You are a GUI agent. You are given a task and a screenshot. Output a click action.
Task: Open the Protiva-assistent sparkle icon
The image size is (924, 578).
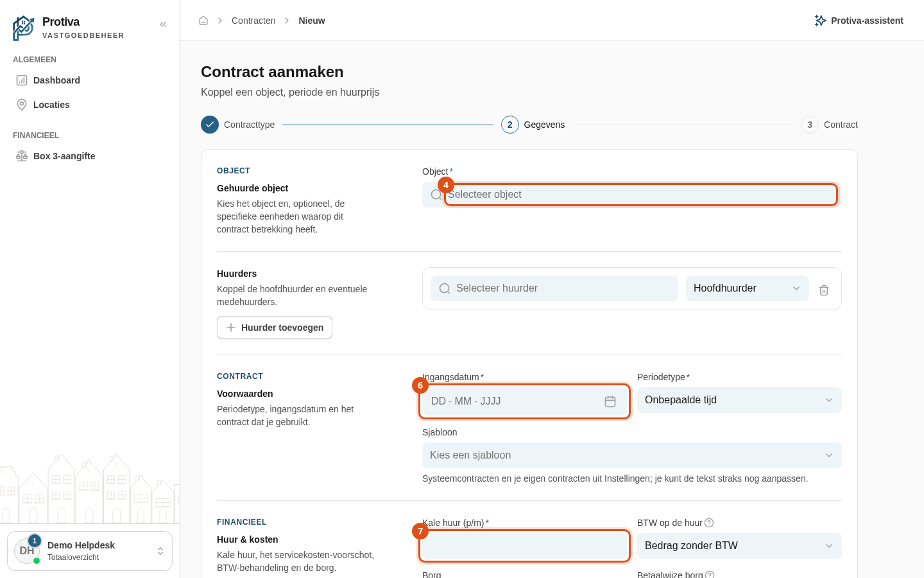click(x=820, y=21)
